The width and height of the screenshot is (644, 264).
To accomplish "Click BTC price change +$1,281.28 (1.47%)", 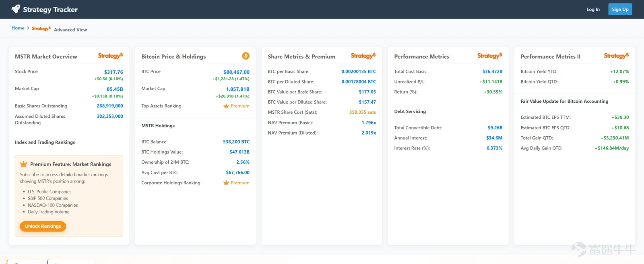I will coord(231,79).
